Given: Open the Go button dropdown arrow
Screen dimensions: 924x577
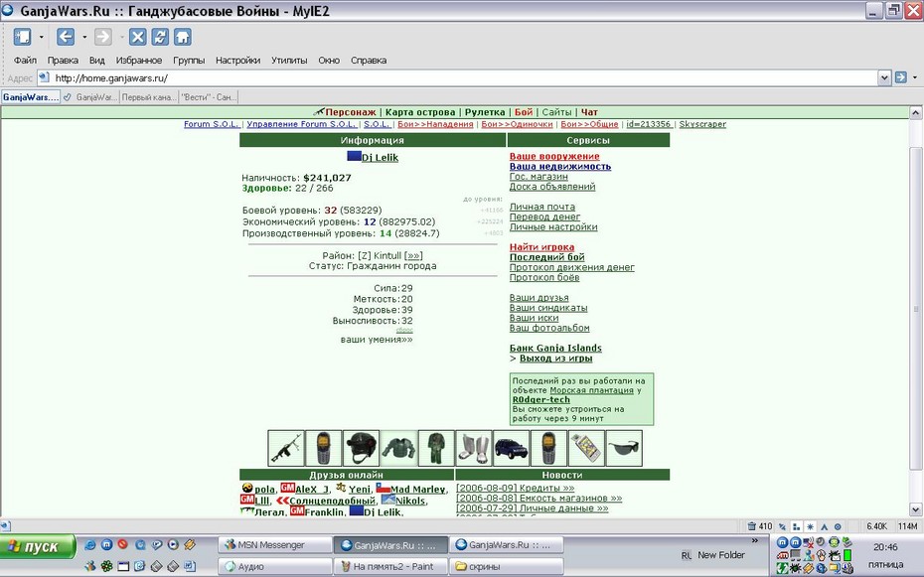Looking at the screenshot, I should tap(915, 77).
